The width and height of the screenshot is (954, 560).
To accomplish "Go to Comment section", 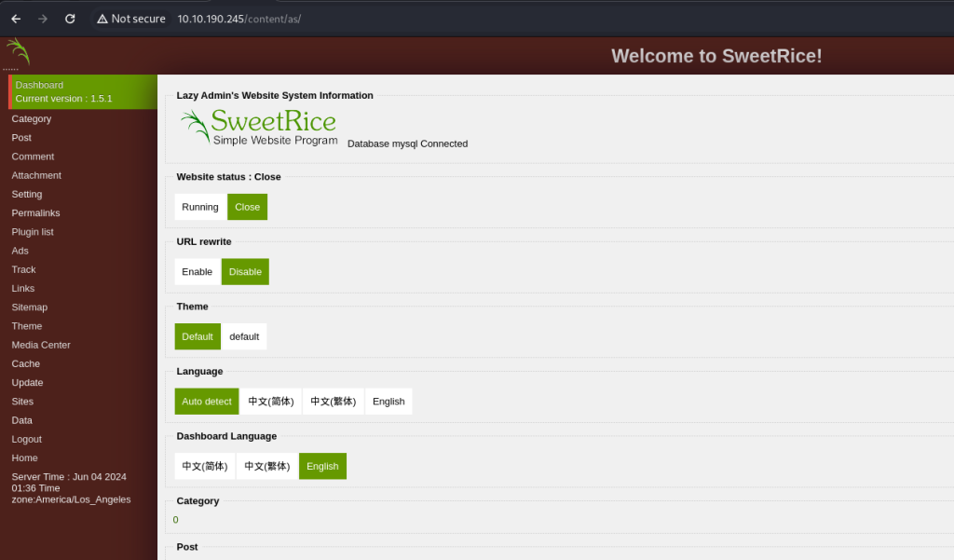I will [33, 157].
